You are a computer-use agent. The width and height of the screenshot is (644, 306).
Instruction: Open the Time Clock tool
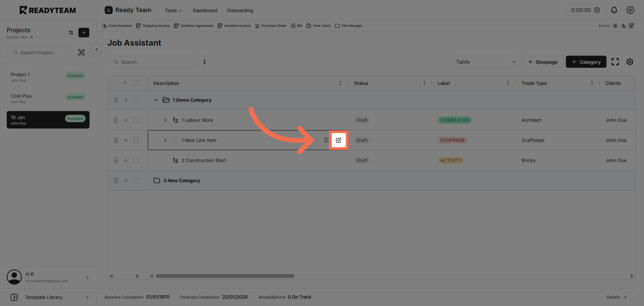[x=318, y=25]
